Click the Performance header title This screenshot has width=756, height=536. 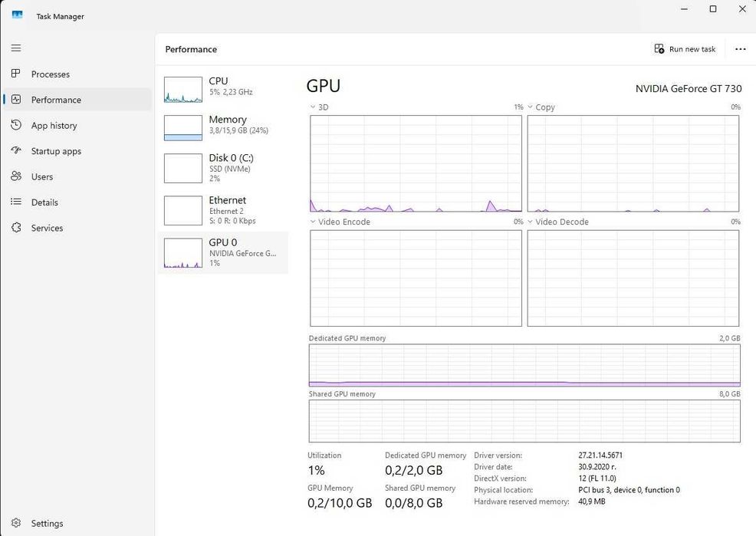coord(191,49)
